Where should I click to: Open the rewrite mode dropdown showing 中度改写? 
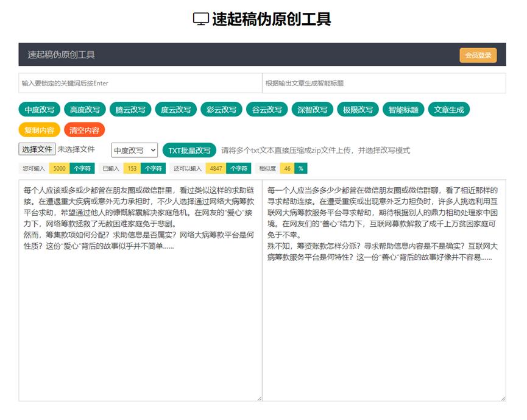tap(133, 150)
